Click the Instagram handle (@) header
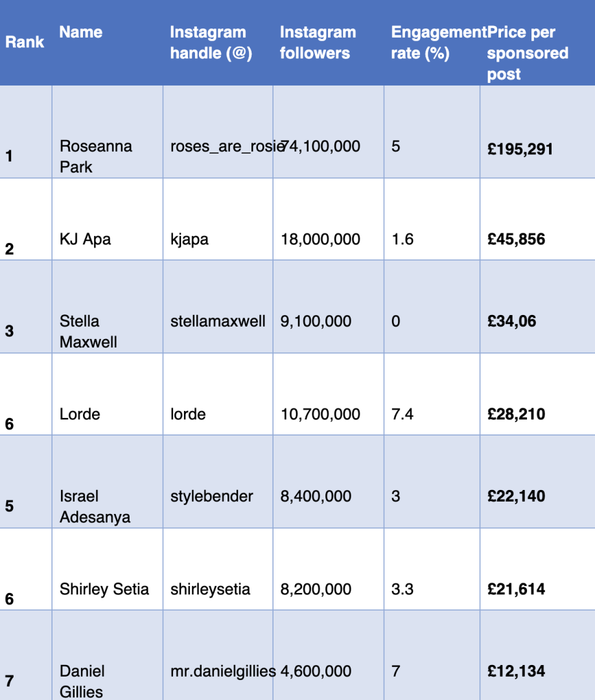595x700 pixels. point(218,42)
